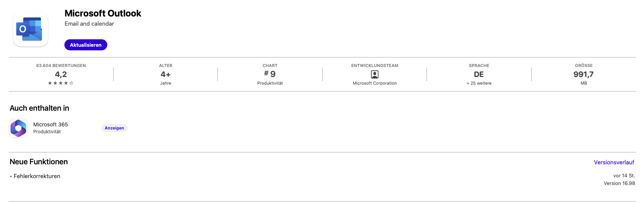Click the Microsoft Outlook app icon
This screenshot has height=203, width=644.
click(x=31, y=29)
